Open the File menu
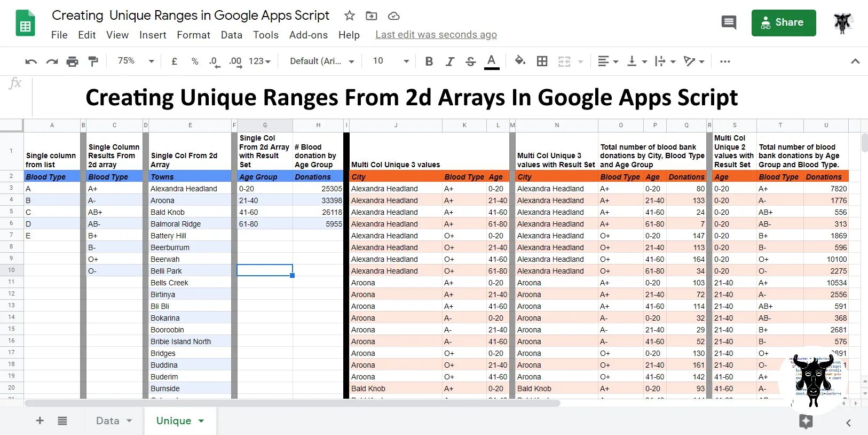 (x=59, y=35)
